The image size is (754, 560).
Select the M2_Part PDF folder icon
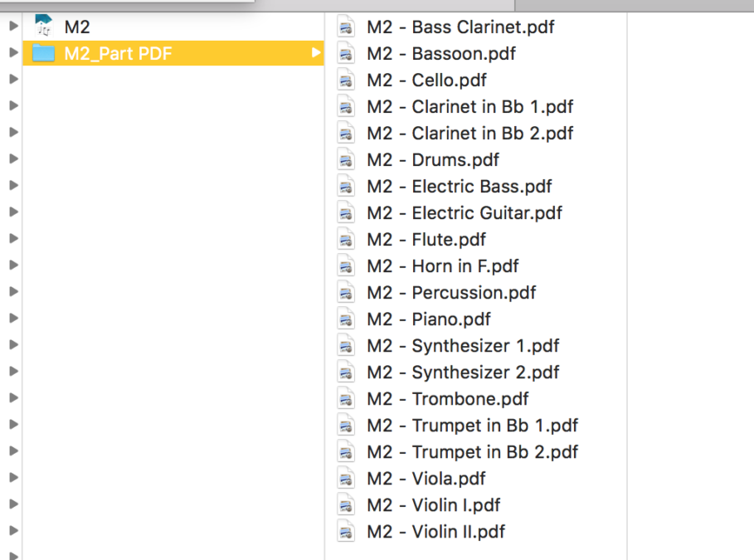tap(43, 53)
